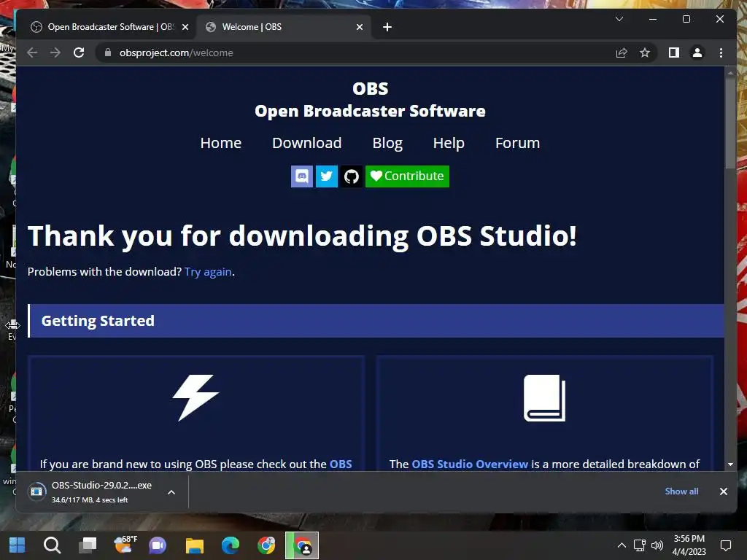Open Task View on taskbar
747x560 pixels.
(88, 545)
